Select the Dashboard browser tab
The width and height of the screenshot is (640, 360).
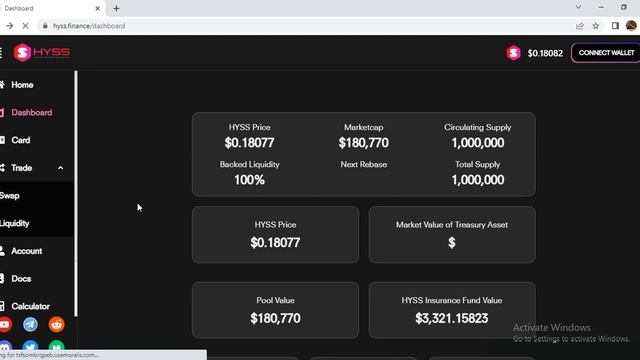pyautogui.click(x=51, y=8)
